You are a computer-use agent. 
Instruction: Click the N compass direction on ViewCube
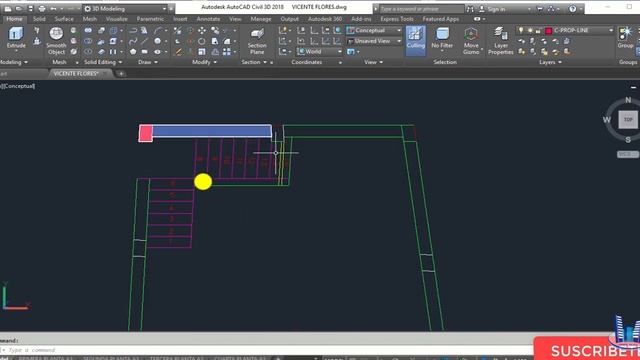[628, 100]
